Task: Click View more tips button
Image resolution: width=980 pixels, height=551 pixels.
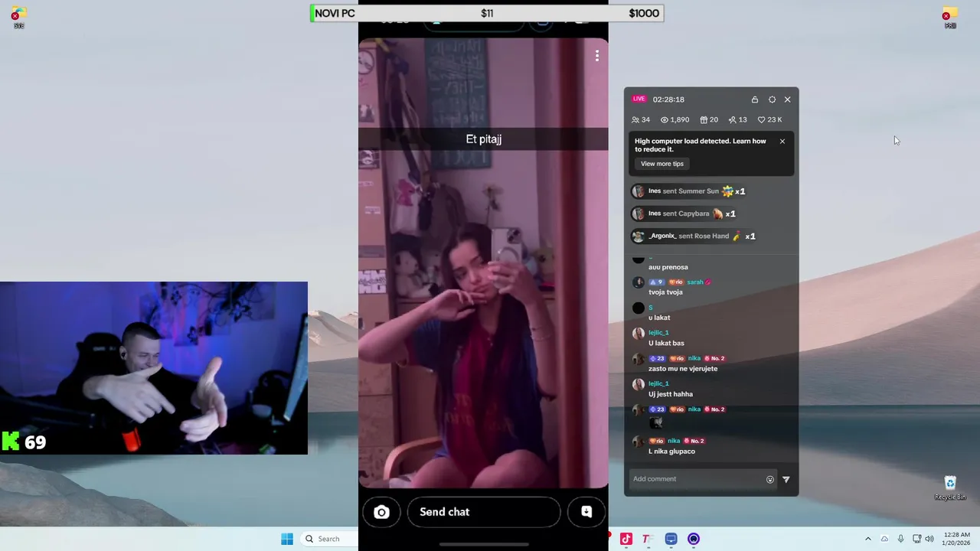Action: [662, 164]
